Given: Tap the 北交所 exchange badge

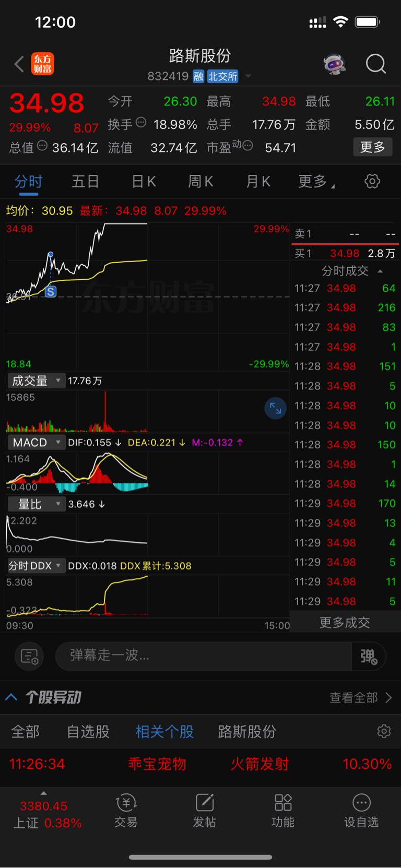Looking at the screenshot, I should click(223, 77).
